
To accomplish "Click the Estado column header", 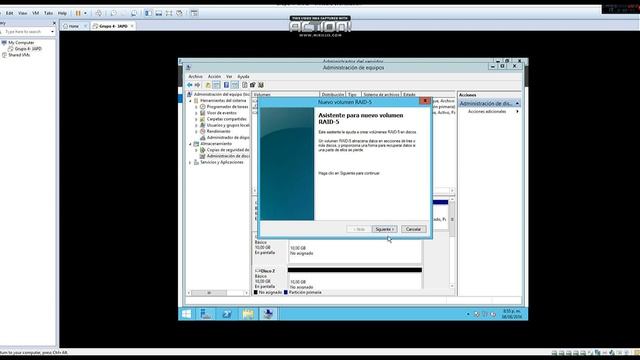I will tap(409, 94).
